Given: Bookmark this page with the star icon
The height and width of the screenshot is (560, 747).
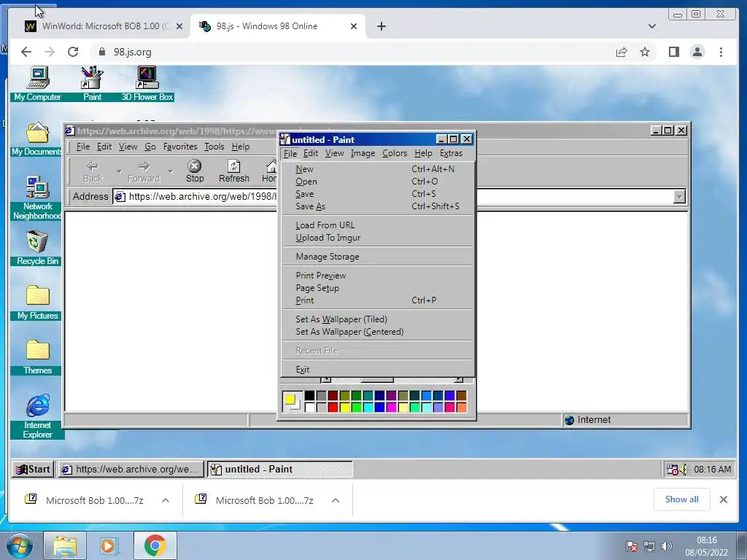Looking at the screenshot, I should (x=645, y=52).
